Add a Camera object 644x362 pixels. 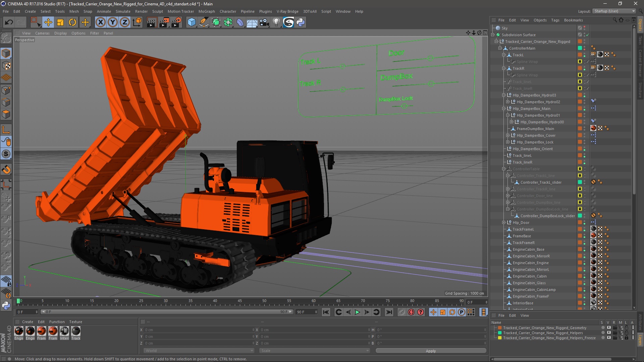pyautogui.click(x=264, y=22)
